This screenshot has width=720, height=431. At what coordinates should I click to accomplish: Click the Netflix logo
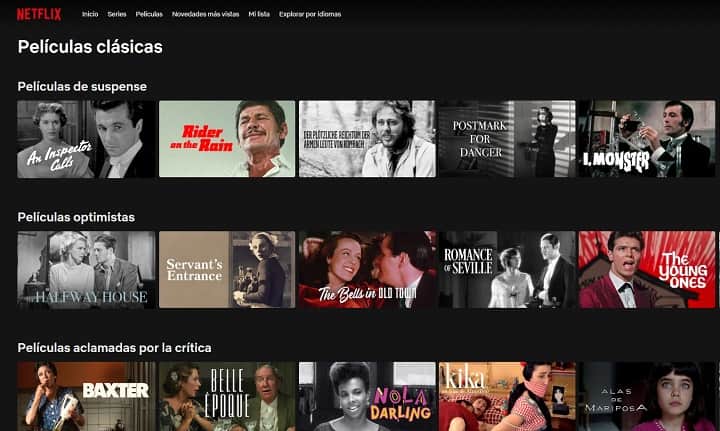coord(39,14)
